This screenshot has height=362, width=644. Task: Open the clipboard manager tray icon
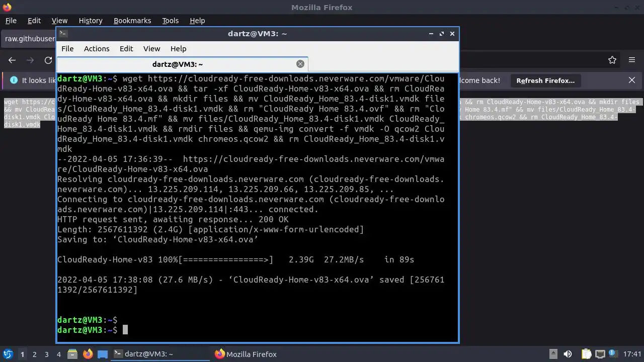pyautogui.click(x=586, y=354)
